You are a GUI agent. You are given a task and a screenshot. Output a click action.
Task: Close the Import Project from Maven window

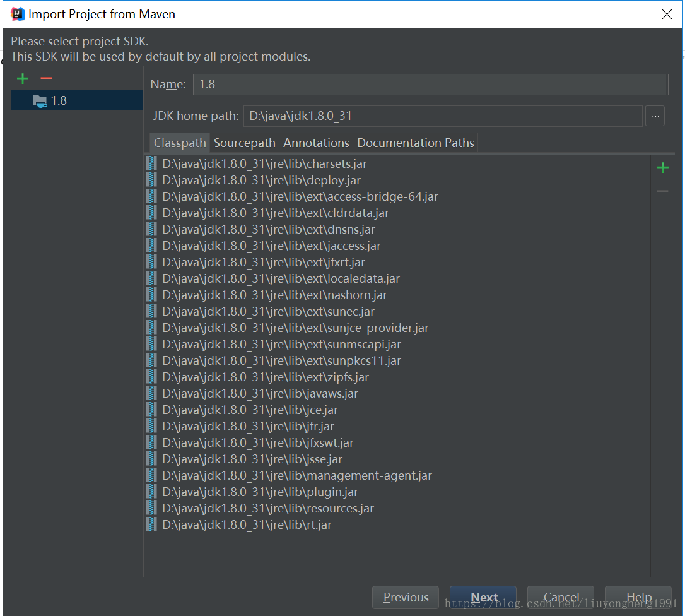667,15
